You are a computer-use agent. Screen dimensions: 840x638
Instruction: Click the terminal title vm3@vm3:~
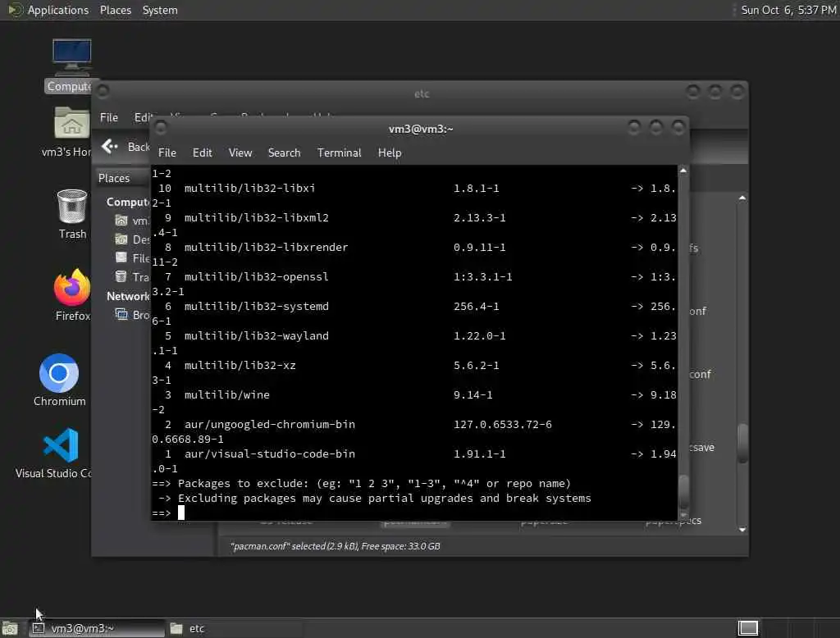pyautogui.click(x=421, y=129)
